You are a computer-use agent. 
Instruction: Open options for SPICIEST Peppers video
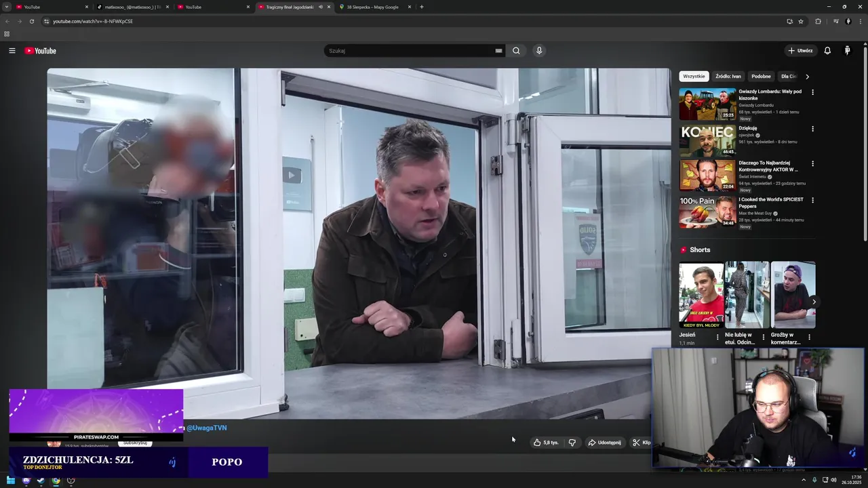point(812,200)
